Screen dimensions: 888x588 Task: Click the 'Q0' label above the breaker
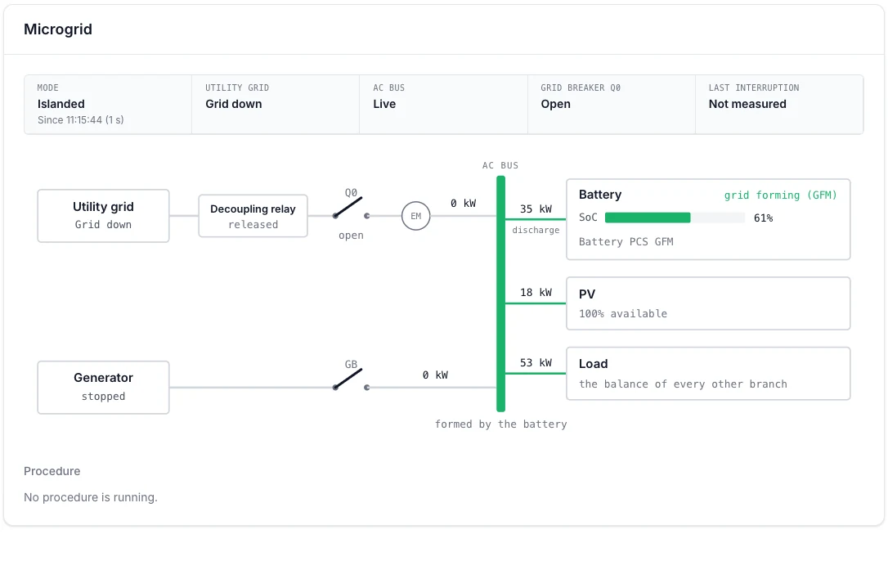(x=351, y=193)
